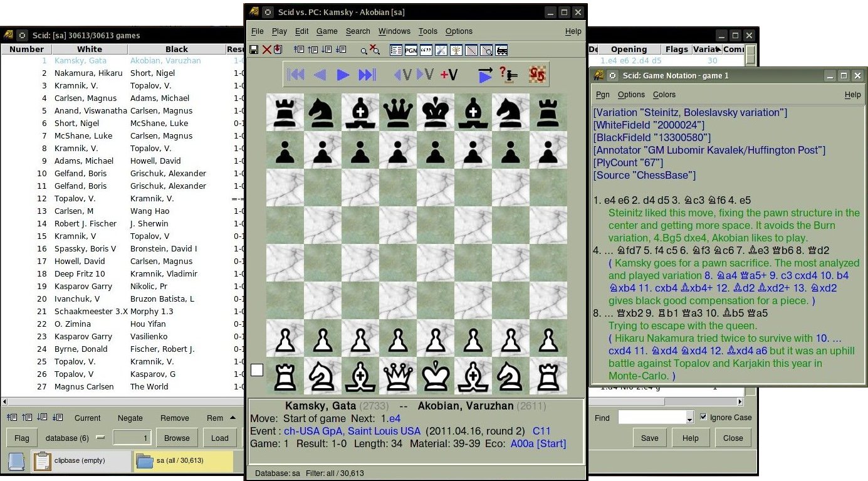Click the Flag button in game list

[x=22, y=438]
